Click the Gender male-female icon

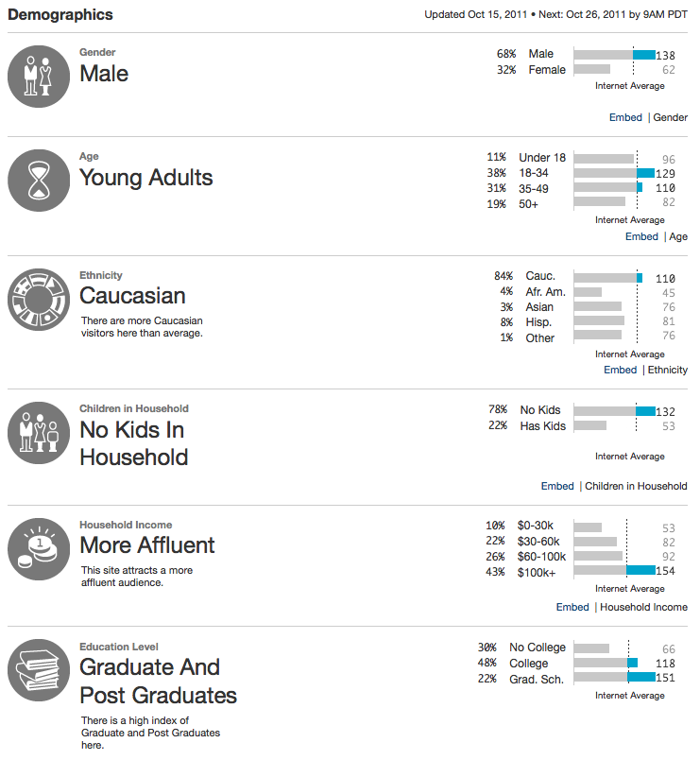pyautogui.click(x=38, y=76)
